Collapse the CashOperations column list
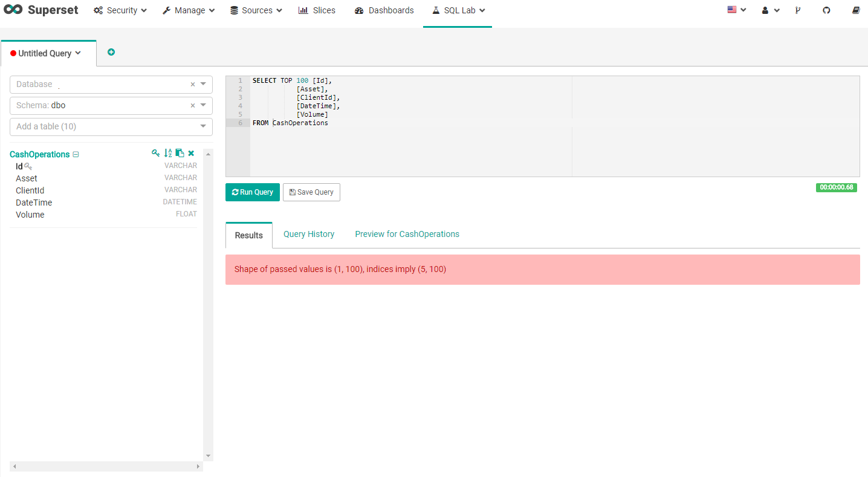 coord(75,154)
